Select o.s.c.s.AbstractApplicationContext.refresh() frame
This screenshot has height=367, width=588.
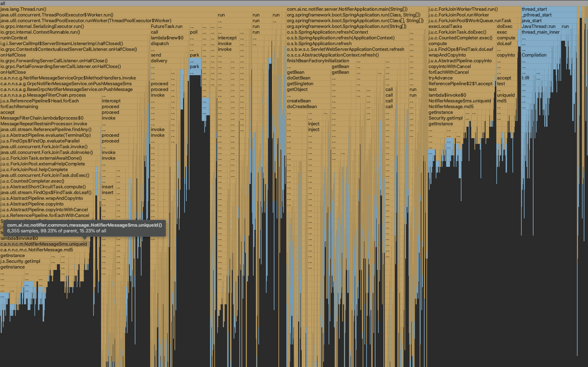click(348, 55)
